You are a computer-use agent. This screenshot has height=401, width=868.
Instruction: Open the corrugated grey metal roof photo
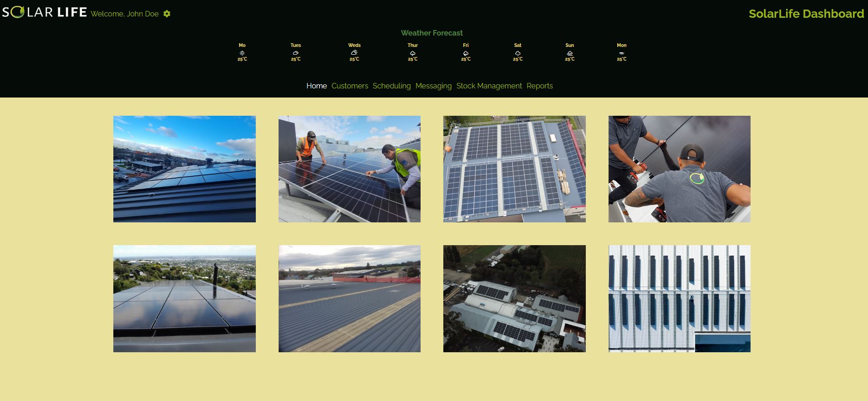350,298
